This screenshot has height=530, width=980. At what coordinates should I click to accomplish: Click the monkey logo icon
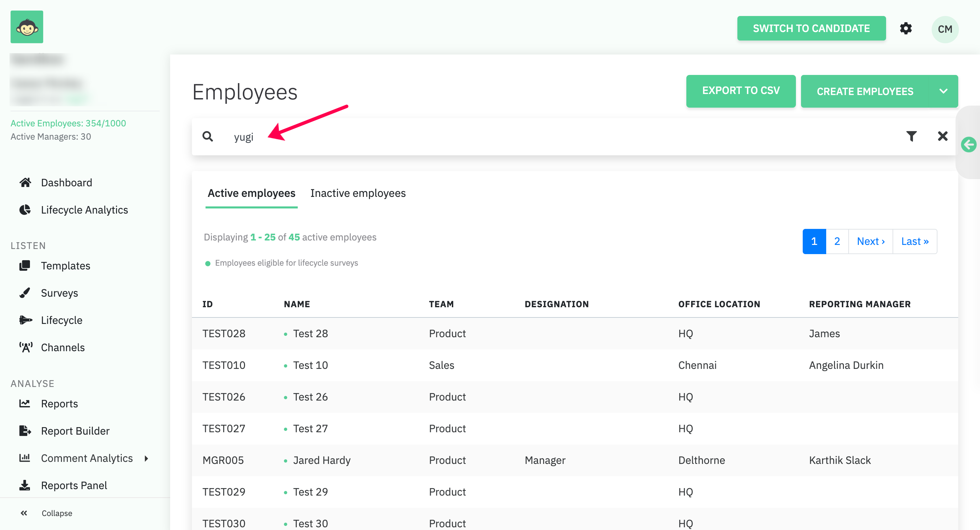coord(27,27)
